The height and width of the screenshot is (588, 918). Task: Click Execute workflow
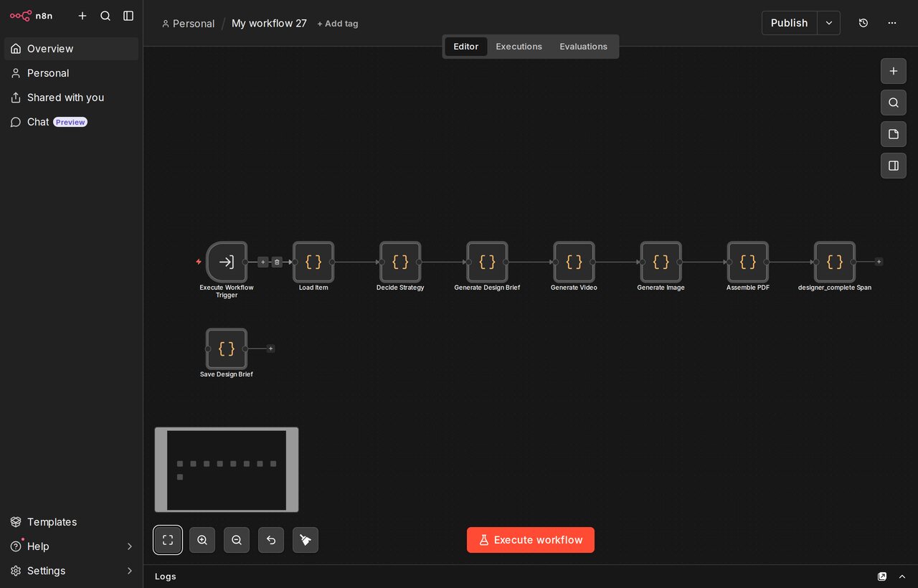(531, 540)
